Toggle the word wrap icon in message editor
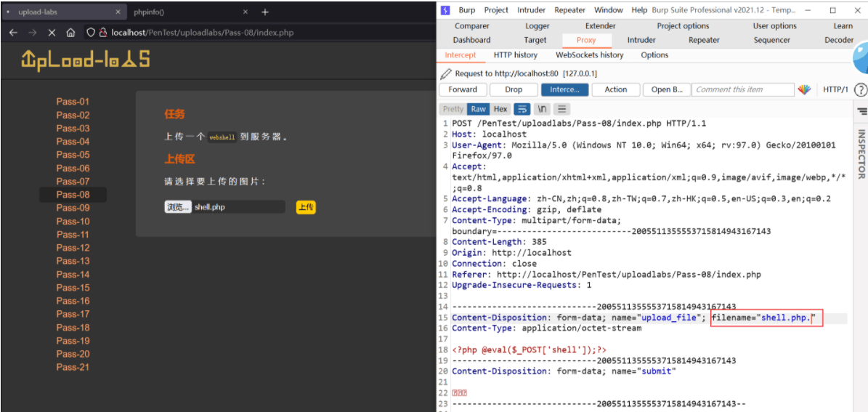 (522, 109)
